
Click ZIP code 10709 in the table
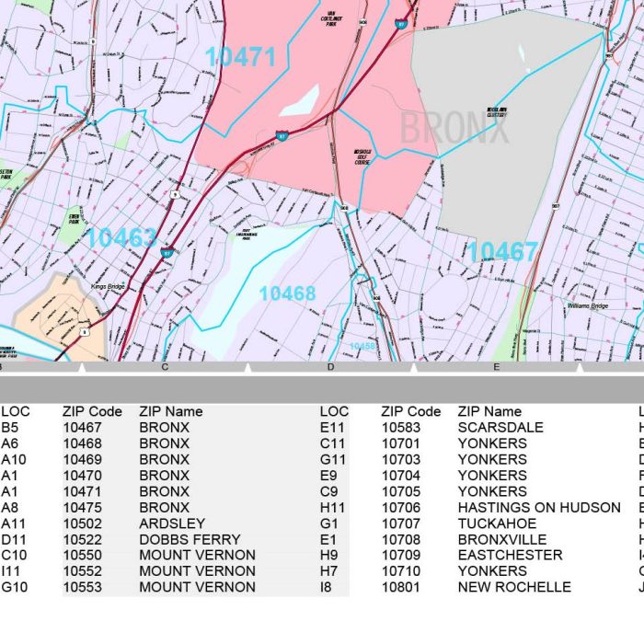[x=401, y=556]
